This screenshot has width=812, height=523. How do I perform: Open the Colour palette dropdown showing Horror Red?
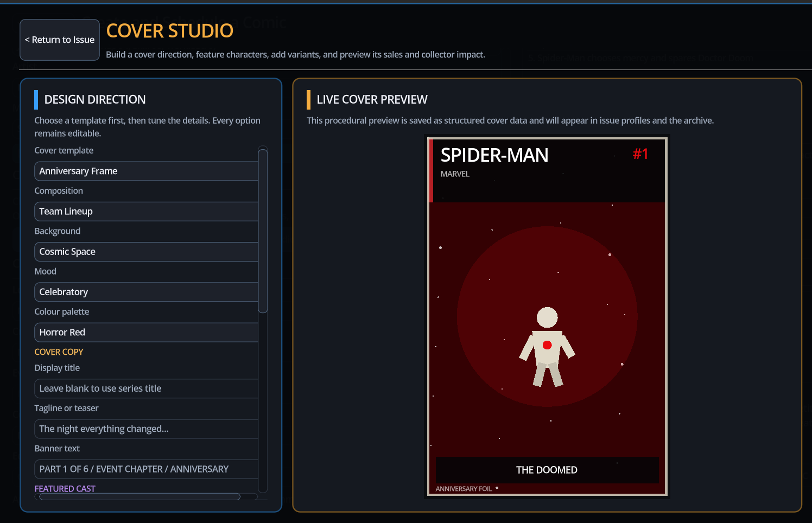[x=147, y=332]
